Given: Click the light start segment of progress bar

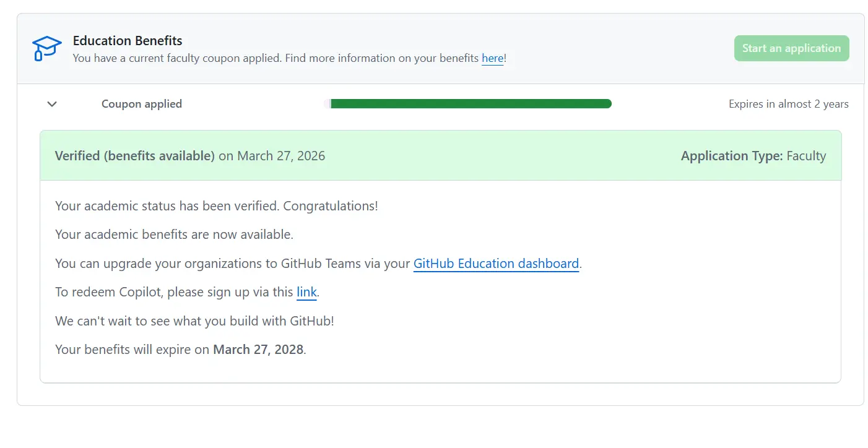Looking at the screenshot, I should [328, 104].
